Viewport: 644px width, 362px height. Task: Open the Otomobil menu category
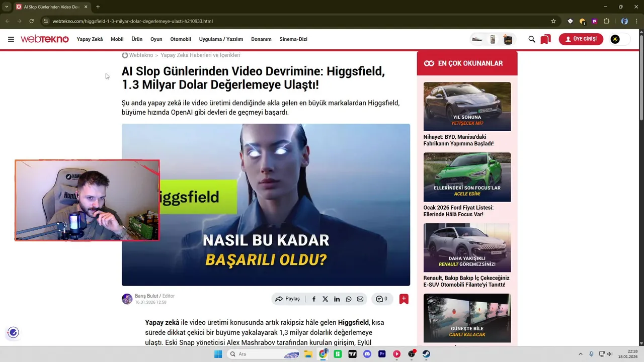pyautogui.click(x=181, y=39)
